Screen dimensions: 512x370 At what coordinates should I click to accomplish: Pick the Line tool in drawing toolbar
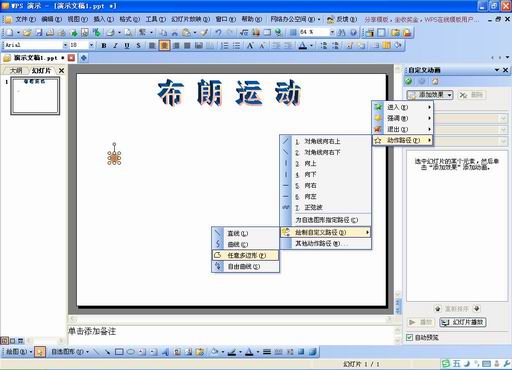[96, 352]
